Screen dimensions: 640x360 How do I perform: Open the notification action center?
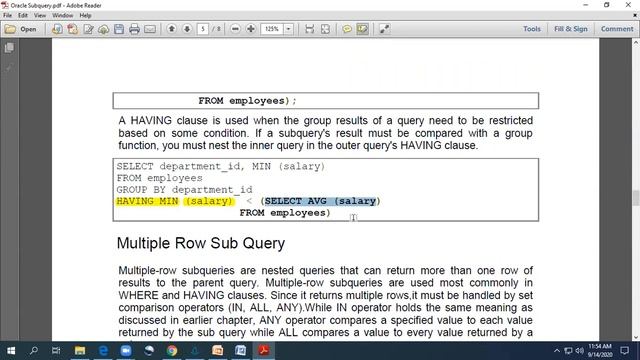(x=624, y=351)
